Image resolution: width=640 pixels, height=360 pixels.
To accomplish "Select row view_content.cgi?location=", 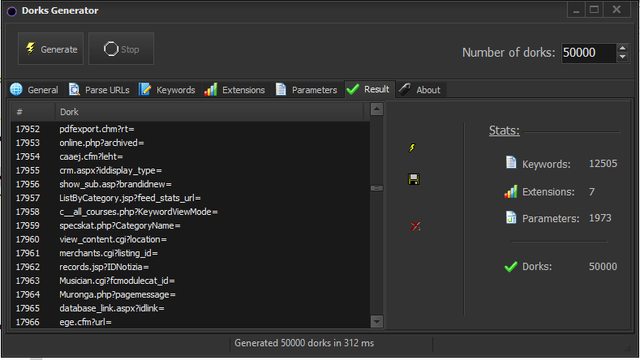I will (x=190, y=240).
